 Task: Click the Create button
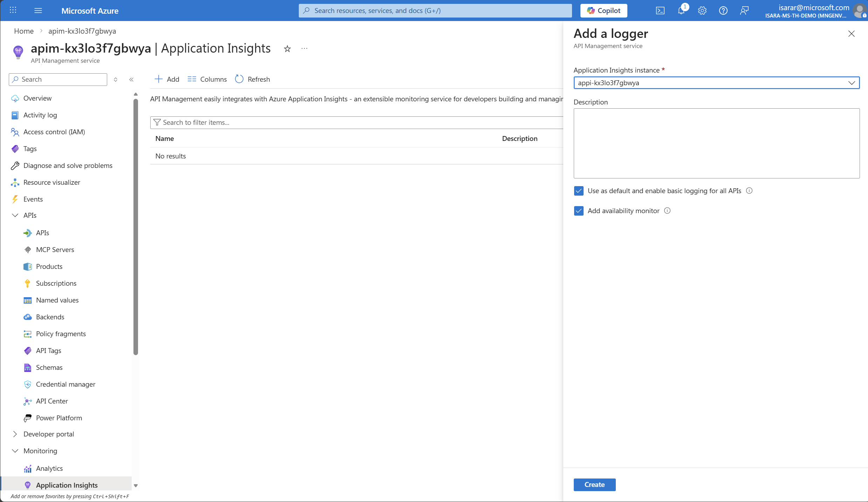[x=594, y=484]
